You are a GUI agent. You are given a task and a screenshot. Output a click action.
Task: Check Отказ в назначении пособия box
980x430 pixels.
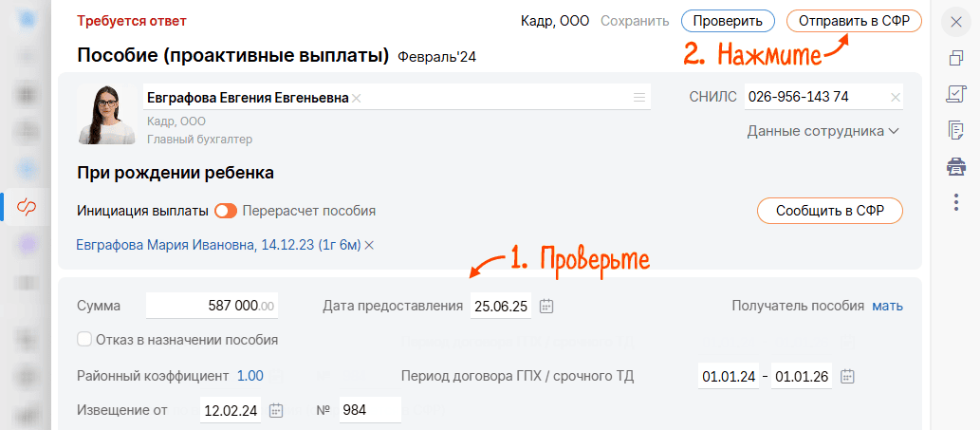point(84,339)
